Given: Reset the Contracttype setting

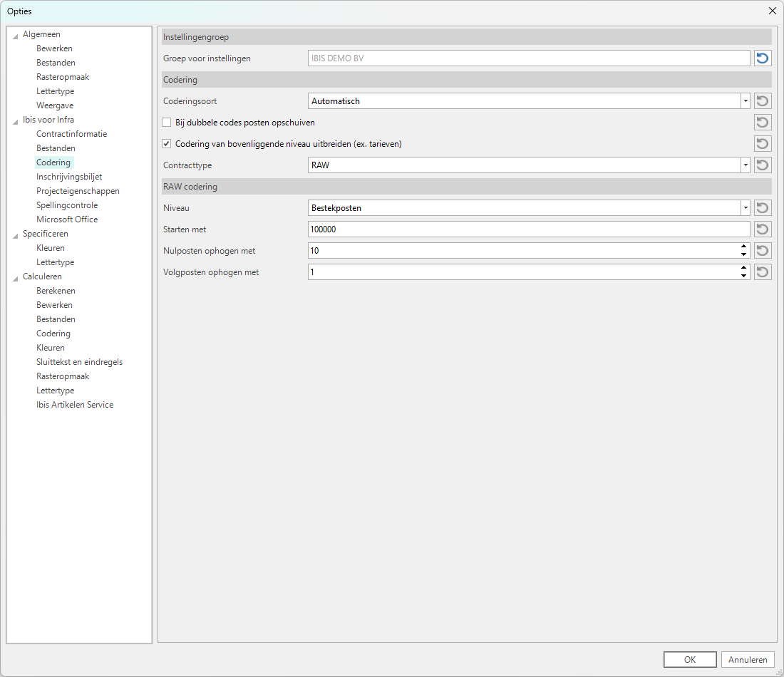Looking at the screenshot, I should pos(763,165).
